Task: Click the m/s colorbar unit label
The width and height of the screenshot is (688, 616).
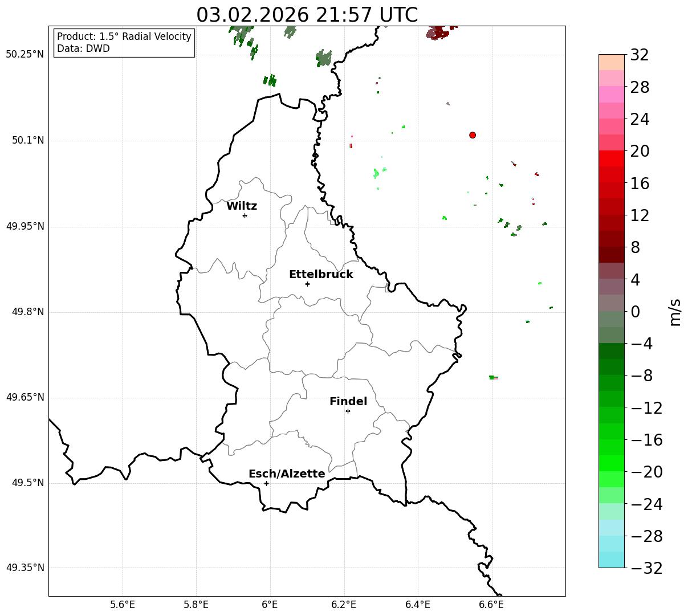Action: point(675,311)
